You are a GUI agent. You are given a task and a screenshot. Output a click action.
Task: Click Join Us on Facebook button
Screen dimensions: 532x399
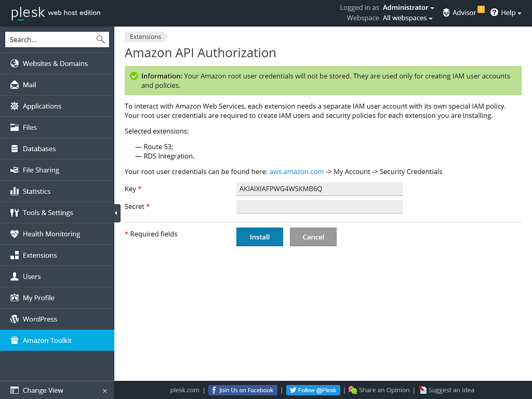pyautogui.click(x=243, y=390)
